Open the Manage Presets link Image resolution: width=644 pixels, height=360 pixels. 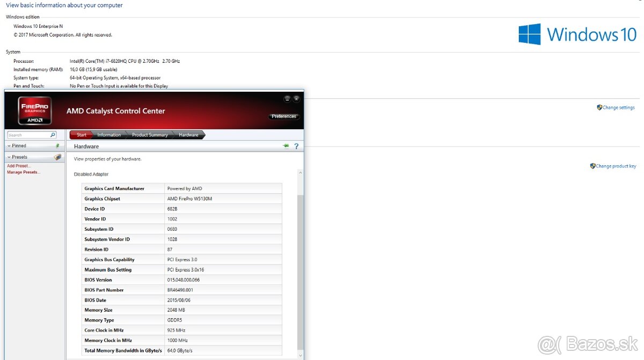(x=24, y=172)
